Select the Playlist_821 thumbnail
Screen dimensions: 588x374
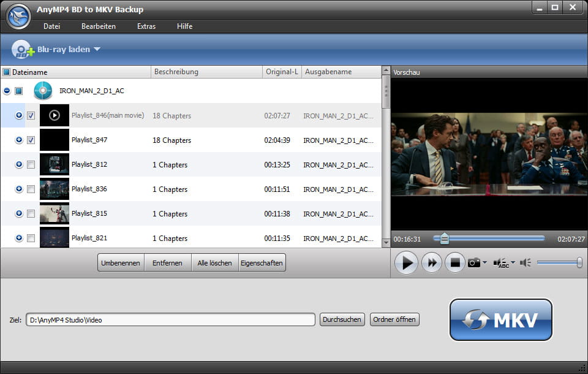pyautogui.click(x=55, y=237)
